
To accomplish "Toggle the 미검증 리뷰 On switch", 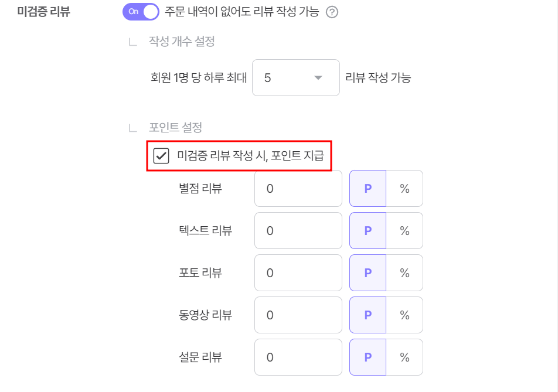I will click(141, 12).
